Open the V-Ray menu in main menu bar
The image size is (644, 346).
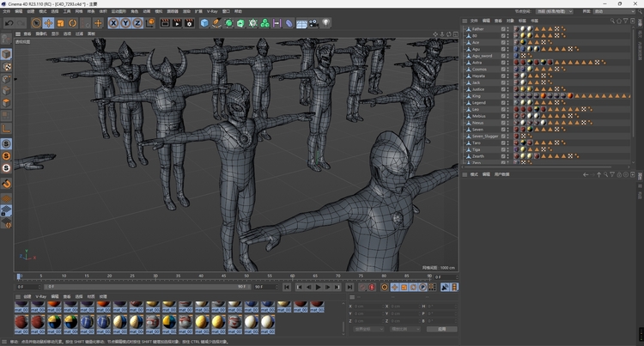pos(212,11)
